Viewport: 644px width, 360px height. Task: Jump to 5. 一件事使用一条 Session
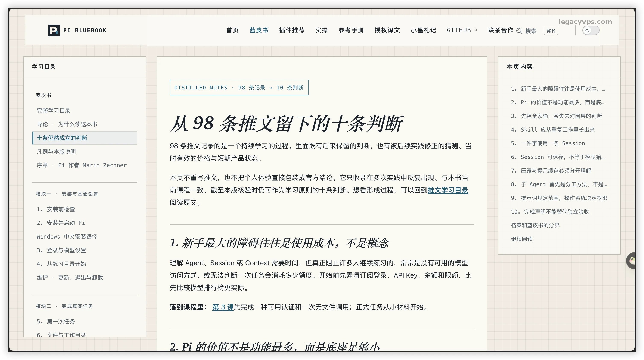tap(548, 143)
